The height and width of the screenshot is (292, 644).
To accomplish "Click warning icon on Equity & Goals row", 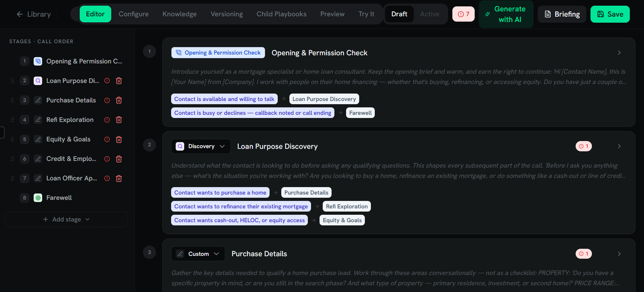I will [107, 139].
